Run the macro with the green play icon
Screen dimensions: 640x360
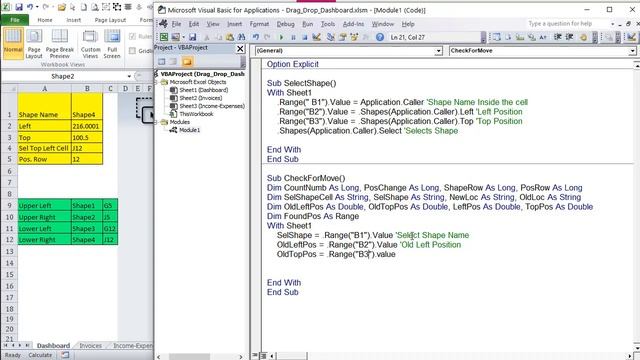[x=281, y=37]
